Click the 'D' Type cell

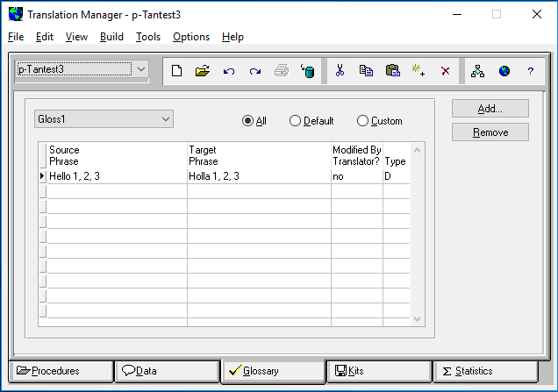coord(397,176)
